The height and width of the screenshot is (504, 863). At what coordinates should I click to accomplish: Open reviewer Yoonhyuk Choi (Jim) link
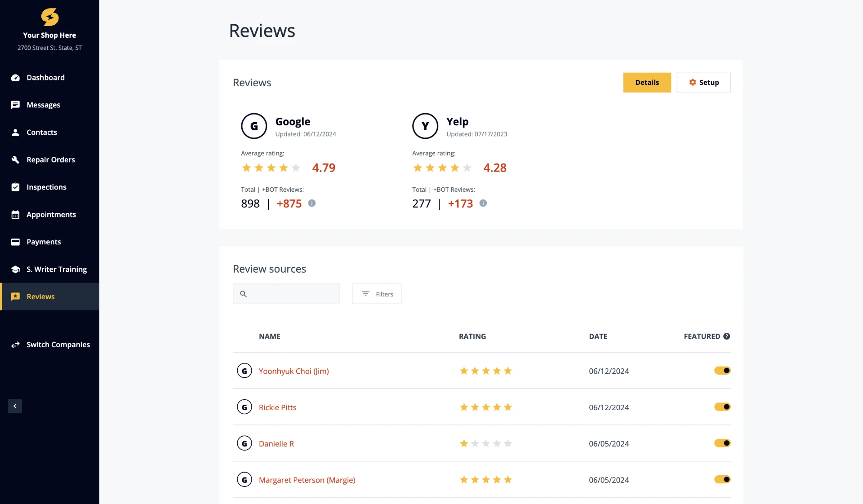coord(294,371)
